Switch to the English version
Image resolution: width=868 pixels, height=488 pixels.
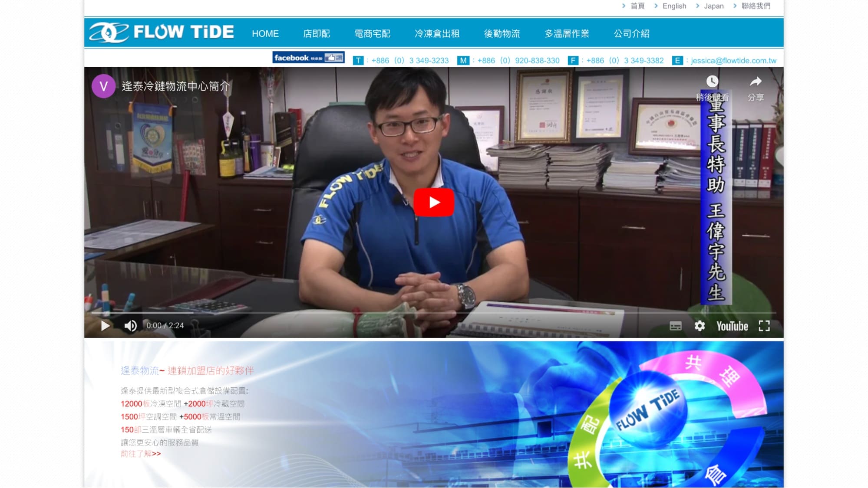(x=674, y=6)
